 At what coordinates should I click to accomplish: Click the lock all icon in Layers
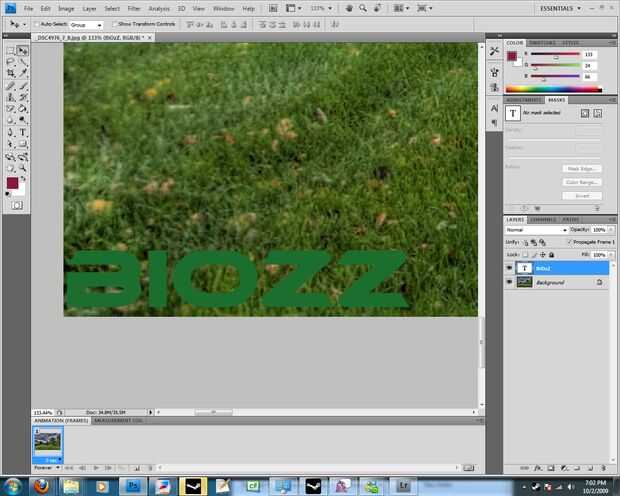pyautogui.click(x=552, y=255)
